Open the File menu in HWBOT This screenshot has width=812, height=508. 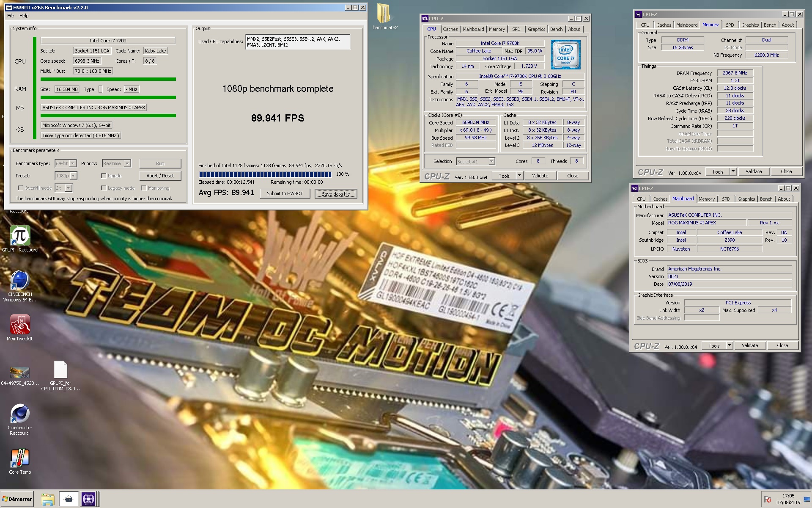click(x=11, y=16)
